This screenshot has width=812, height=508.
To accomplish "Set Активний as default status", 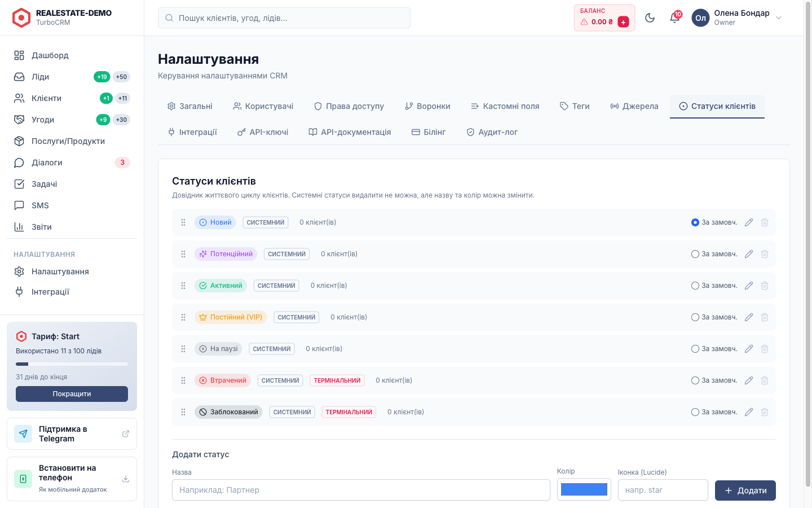I will point(695,286).
